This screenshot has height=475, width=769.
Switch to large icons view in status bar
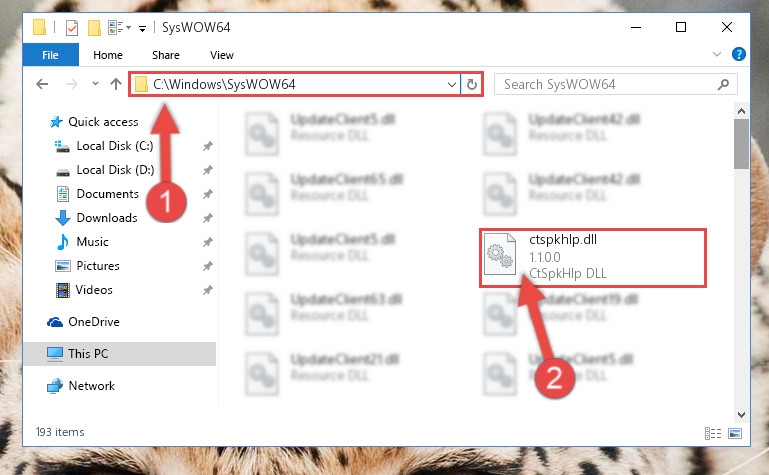click(735, 433)
